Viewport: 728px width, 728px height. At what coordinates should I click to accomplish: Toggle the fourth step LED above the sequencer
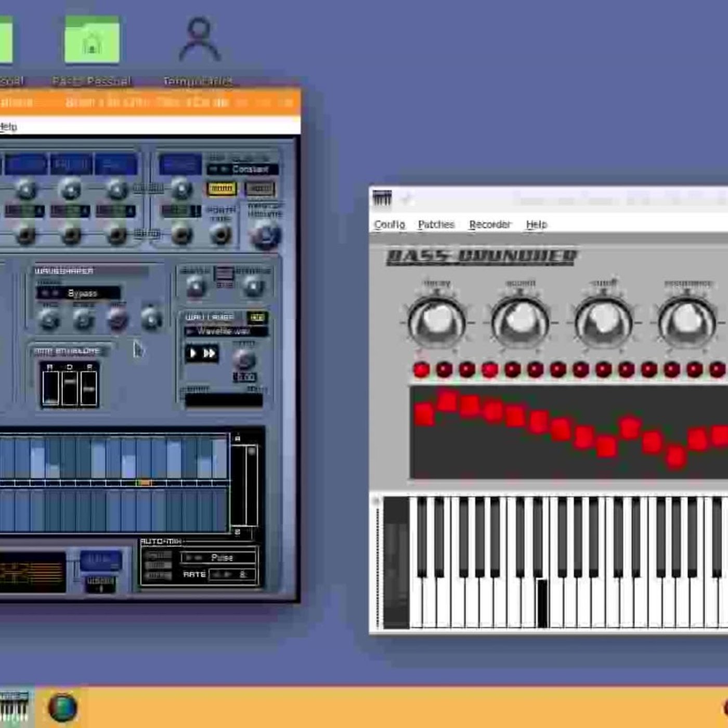coord(490,370)
